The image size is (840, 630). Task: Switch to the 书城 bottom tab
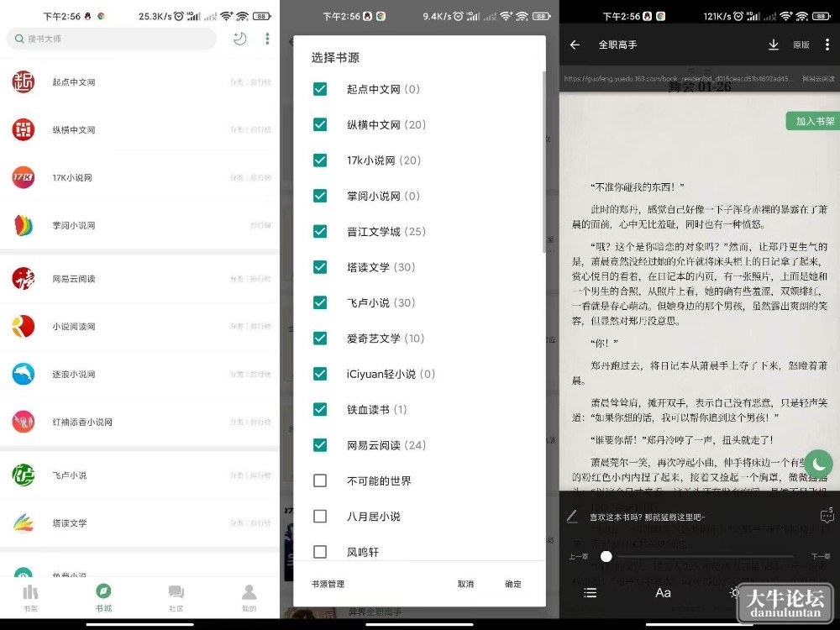click(x=103, y=598)
